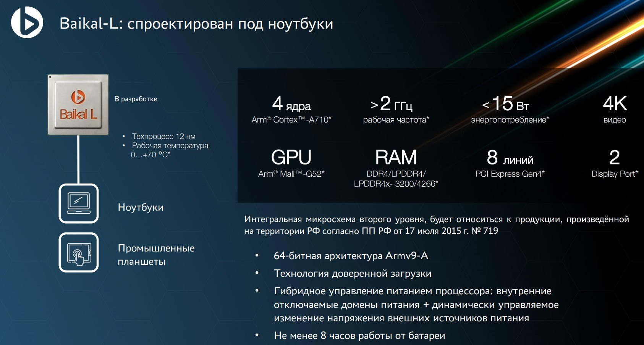Click the '>2 ГГц' spec heading
Screen dimensions: 644x345
392,103
